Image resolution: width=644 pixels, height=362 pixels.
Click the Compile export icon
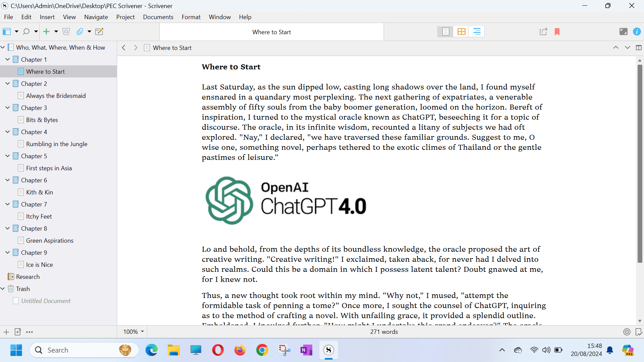click(x=543, y=32)
